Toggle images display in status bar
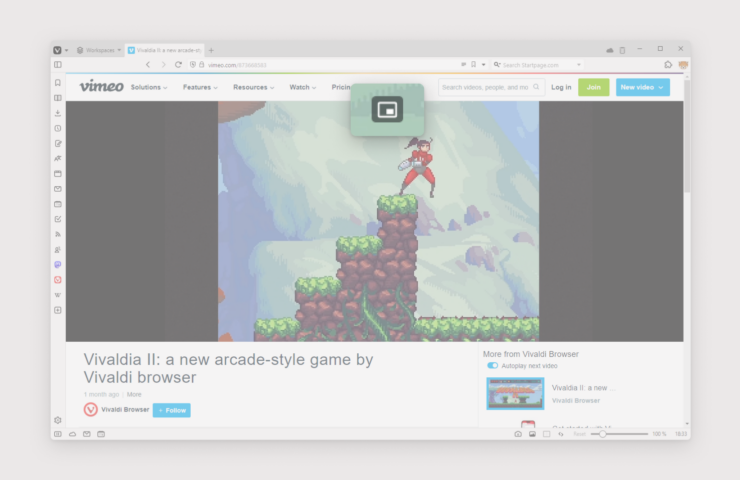The image size is (740, 480). pos(532,434)
